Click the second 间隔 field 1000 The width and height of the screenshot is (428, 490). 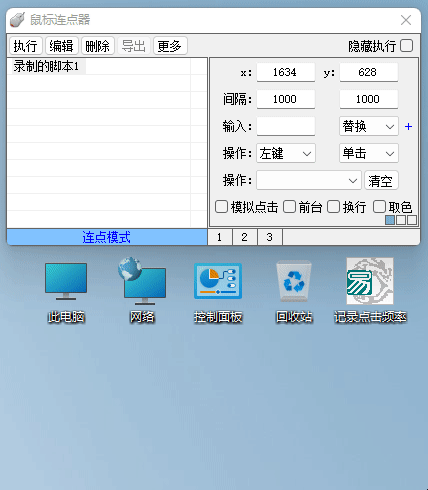click(x=369, y=99)
